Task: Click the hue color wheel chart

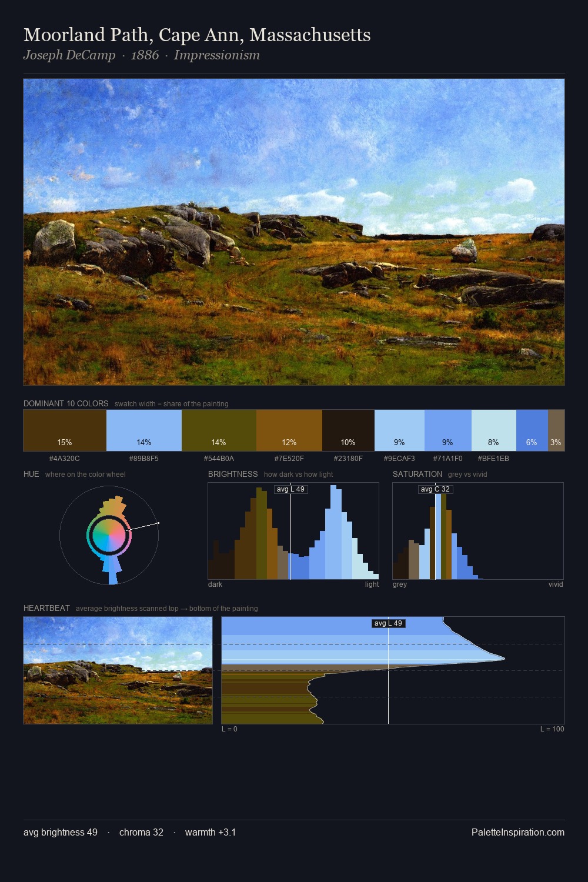Action: (109, 535)
